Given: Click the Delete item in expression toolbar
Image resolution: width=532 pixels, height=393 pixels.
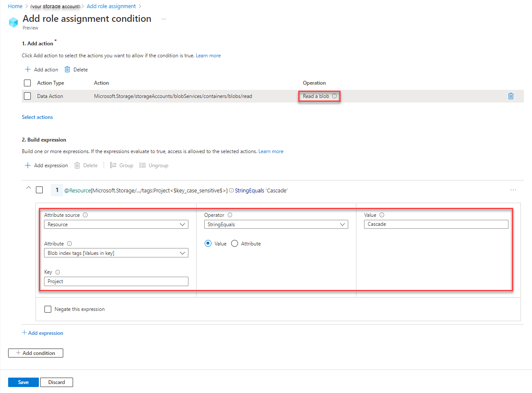Looking at the screenshot, I should [x=86, y=165].
